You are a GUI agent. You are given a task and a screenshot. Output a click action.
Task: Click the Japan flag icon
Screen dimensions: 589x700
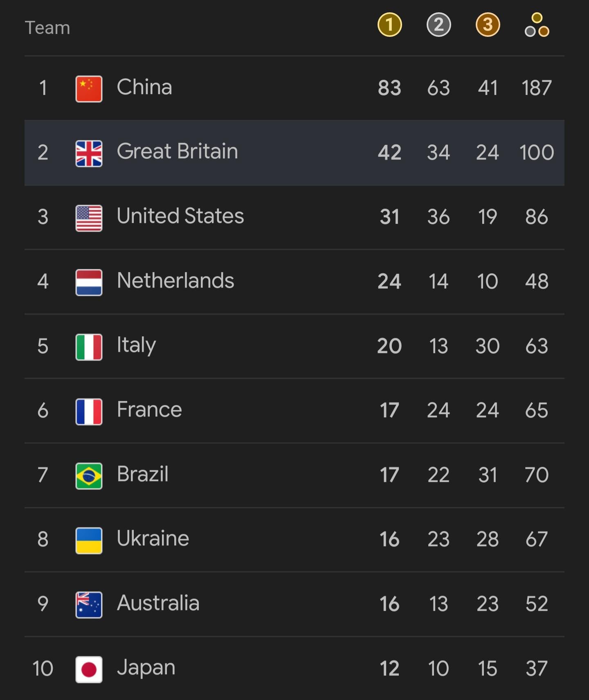[89, 669]
